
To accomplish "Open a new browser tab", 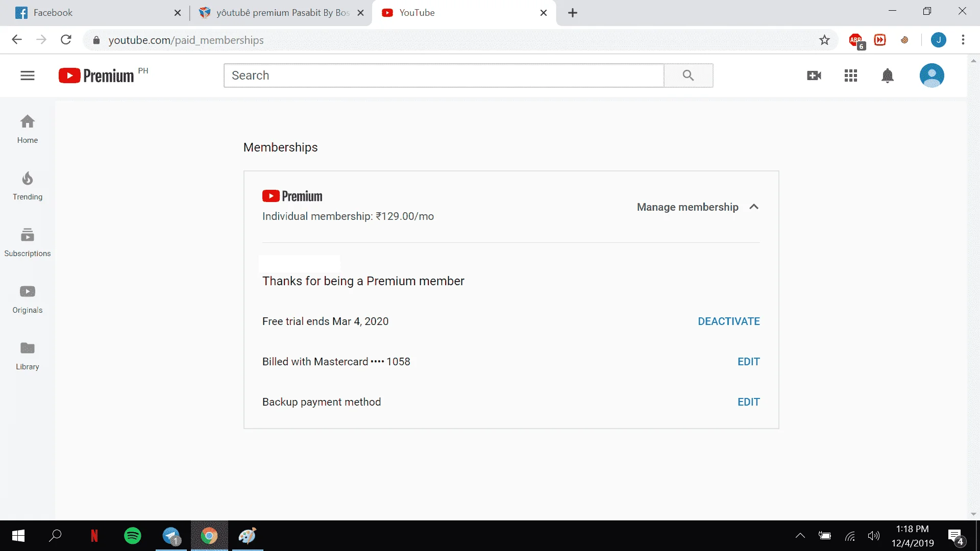I will pos(573,13).
